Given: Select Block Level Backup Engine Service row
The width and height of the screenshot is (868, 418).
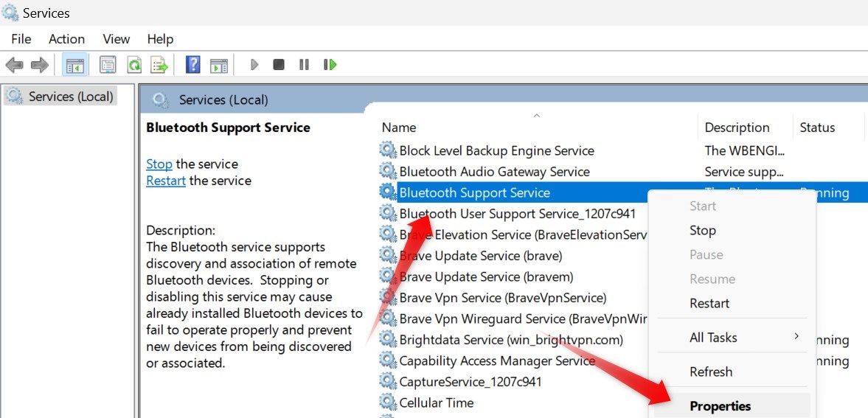Looking at the screenshot, I should point(496,150).
